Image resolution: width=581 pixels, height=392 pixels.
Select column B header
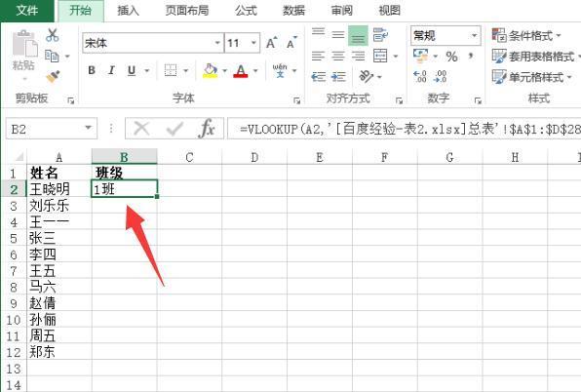pyautogui.click(x=124, y=157)
